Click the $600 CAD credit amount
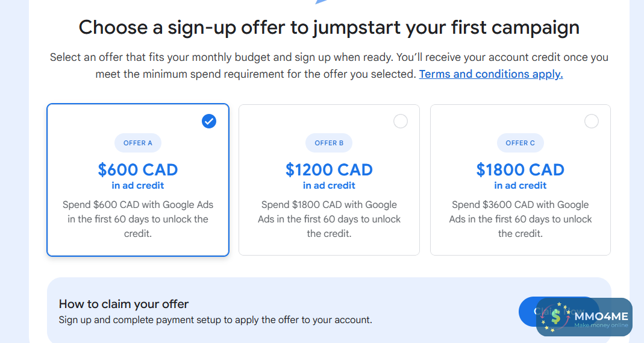644x343 pixels. pos(138,170)
